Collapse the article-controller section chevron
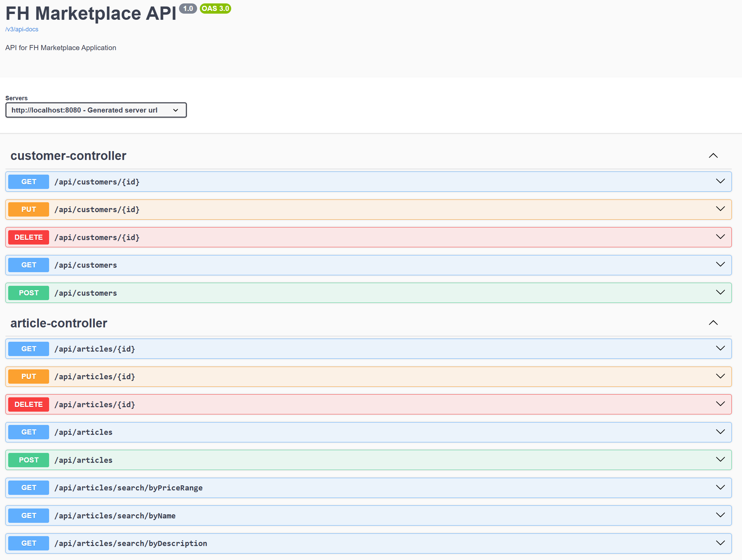Screen dimensions: 742x560 713,323
